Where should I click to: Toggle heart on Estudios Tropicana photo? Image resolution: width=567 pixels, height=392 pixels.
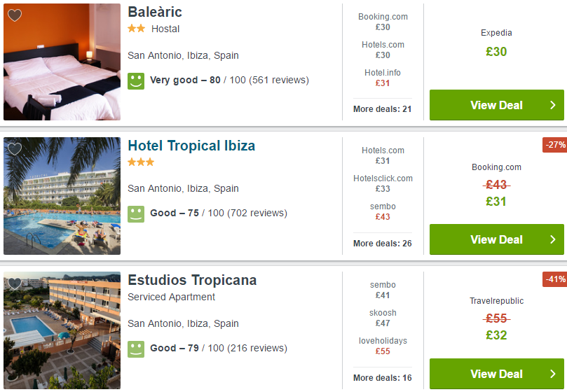coord(15,283)
